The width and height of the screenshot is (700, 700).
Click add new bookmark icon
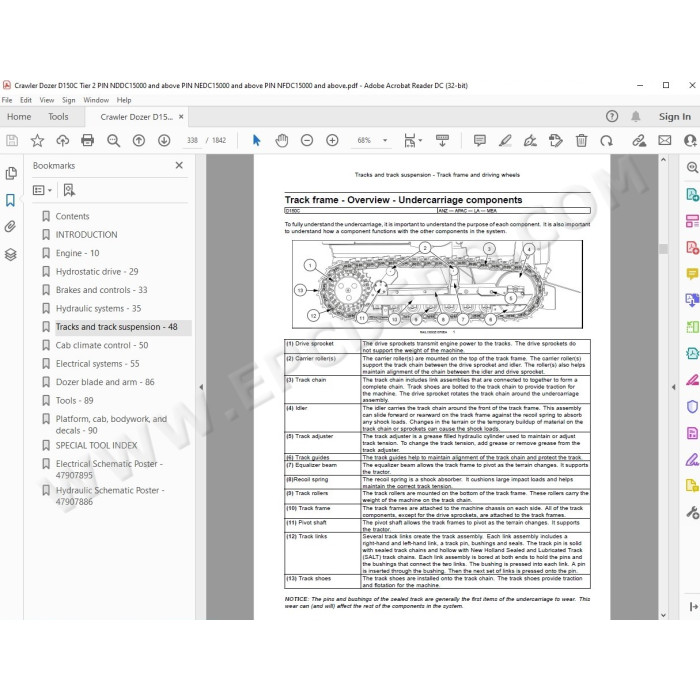pyautogui.click(x=69, y=190)
